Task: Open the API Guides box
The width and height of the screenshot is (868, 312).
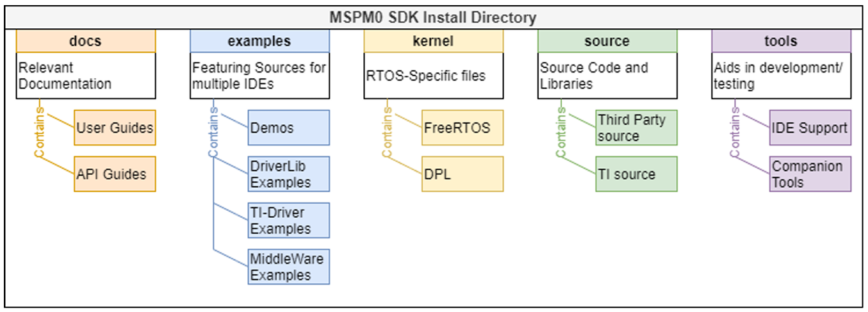Action: [115, 174]
